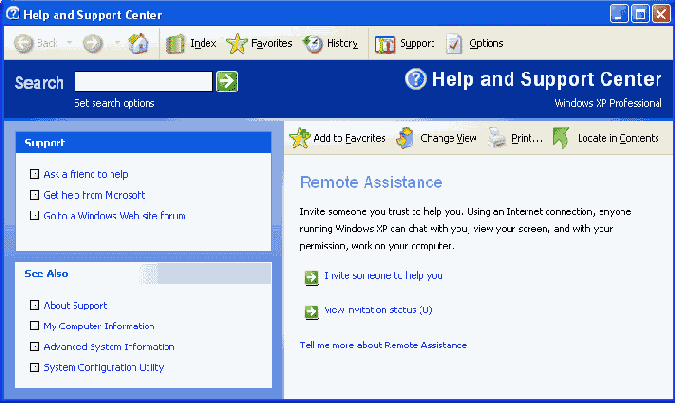Open Tell me more about Remote Assistance
Viewport: 675px width, 403px height.
[x=383, y=345]
